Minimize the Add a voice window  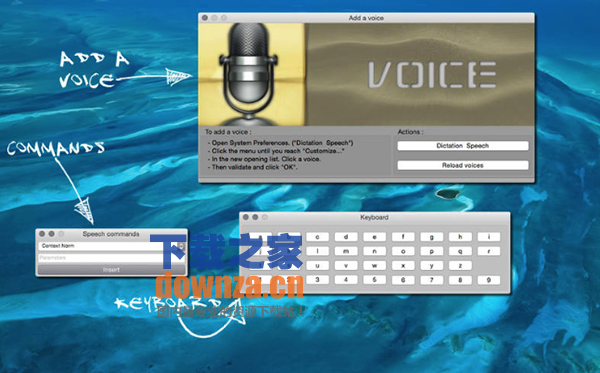click(214, 18)
